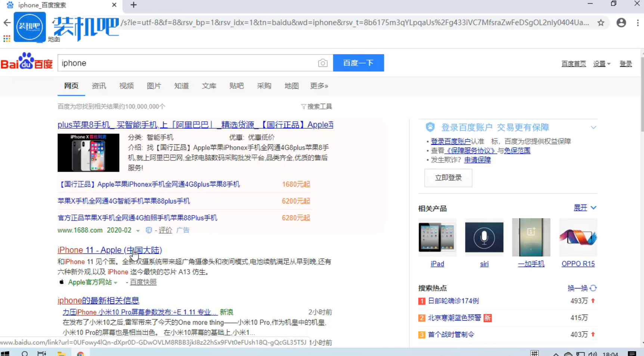Image resolution: width=644 pixels, height=356 pixels.
Task: Collapse the Baidu account guarantee panel
Action: pos(593,128)
